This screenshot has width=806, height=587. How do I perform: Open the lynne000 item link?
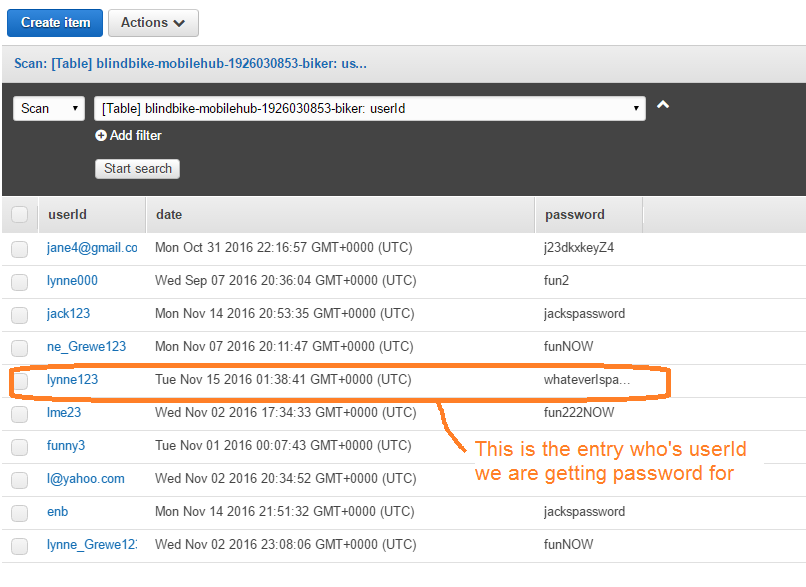tap(72, 281)
